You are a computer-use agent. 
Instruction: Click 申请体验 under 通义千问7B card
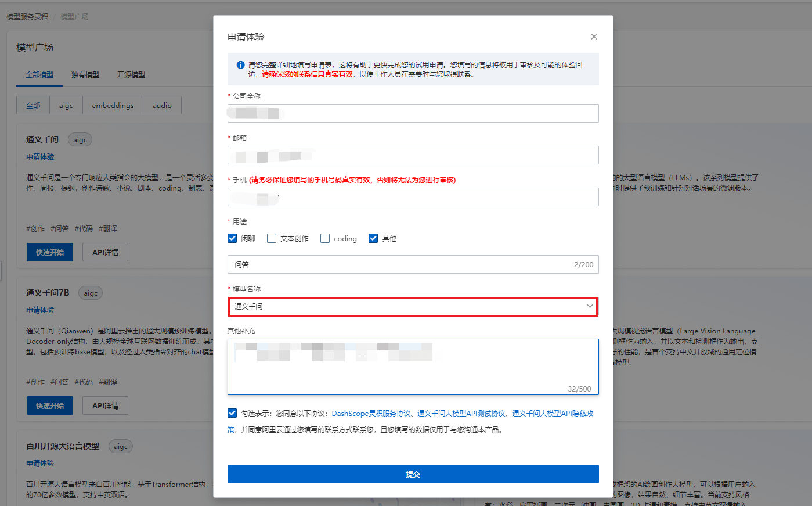[x=40, y=310]
